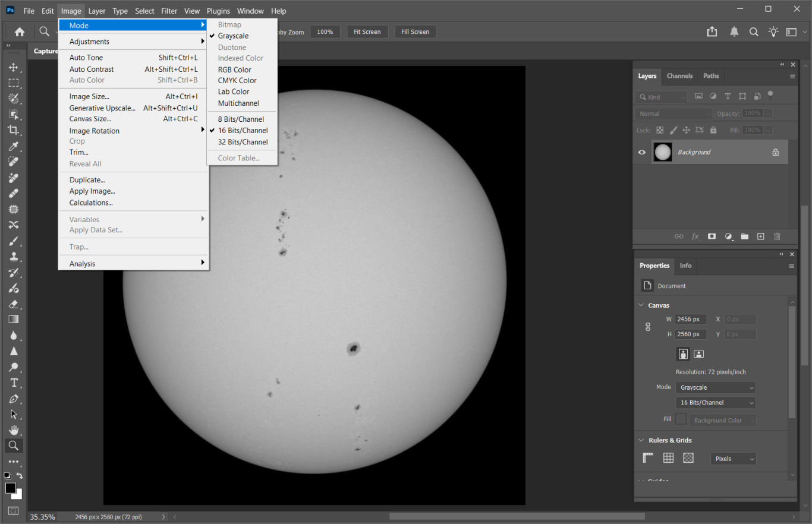Open the Filter menu
This screenshot has height=524, width=812.
pos(169,11)
